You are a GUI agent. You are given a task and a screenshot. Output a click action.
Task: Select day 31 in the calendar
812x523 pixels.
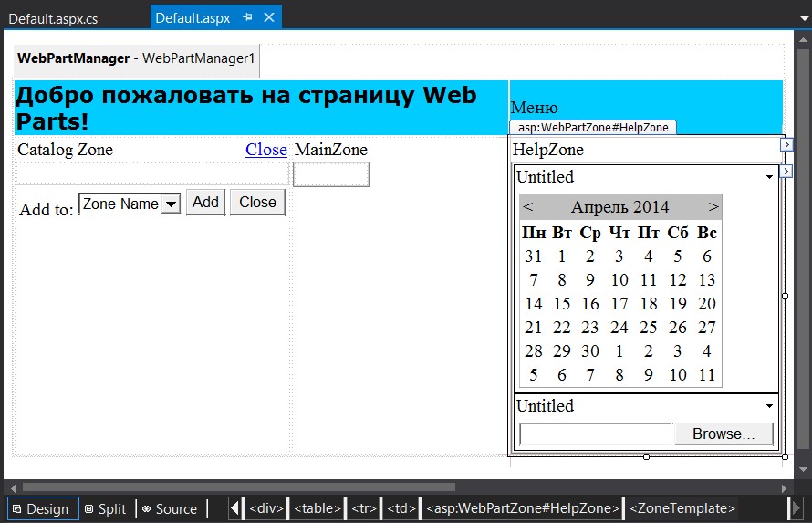coord(533,256)
